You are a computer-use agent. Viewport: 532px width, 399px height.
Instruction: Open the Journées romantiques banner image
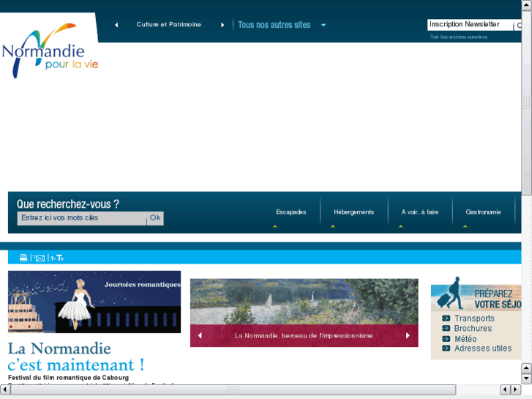94,302
